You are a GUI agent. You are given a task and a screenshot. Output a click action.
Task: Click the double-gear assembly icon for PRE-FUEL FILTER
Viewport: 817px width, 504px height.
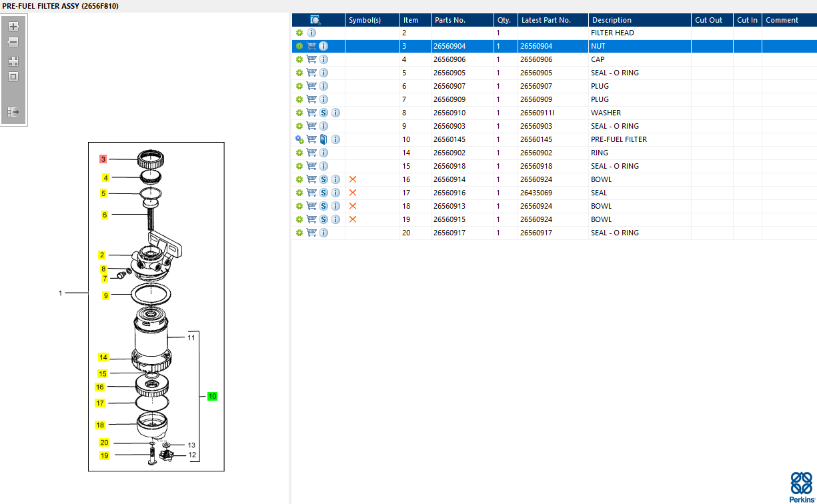(299, 139)
